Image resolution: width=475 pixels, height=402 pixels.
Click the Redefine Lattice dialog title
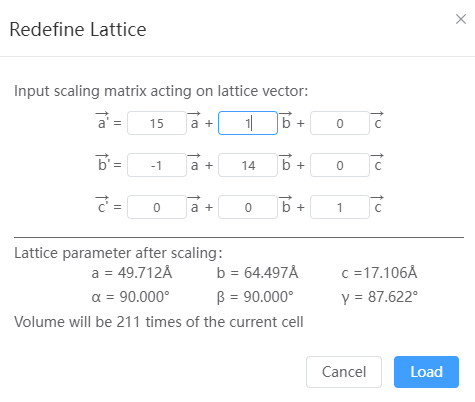point(78,29)
